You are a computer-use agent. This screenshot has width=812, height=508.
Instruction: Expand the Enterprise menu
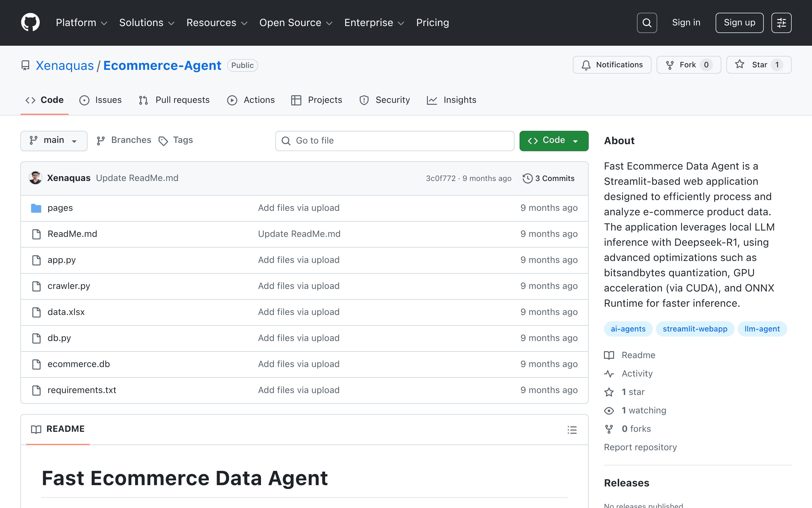[375, 23]
